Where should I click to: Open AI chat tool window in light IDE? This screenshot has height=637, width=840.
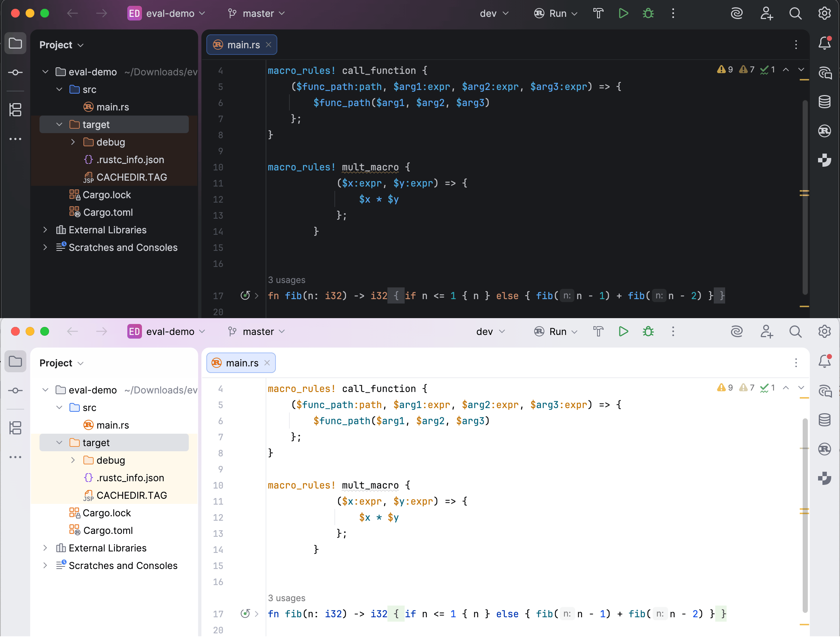824,391
